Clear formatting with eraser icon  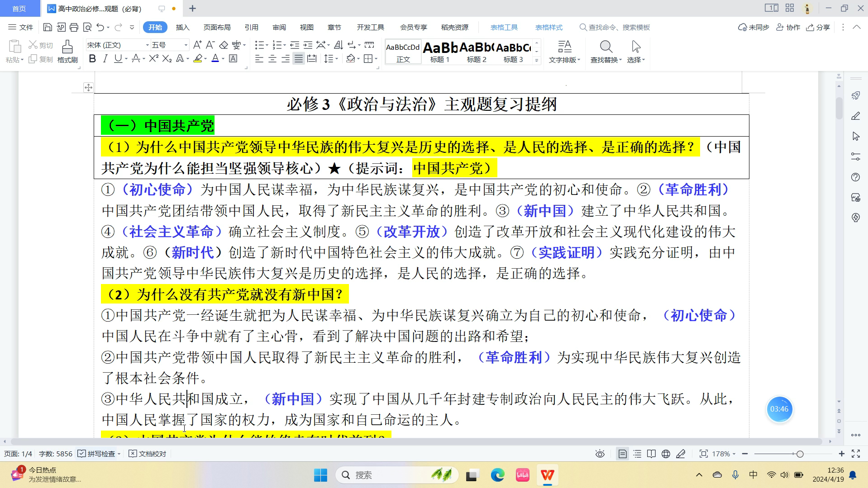tap(224, 45)
